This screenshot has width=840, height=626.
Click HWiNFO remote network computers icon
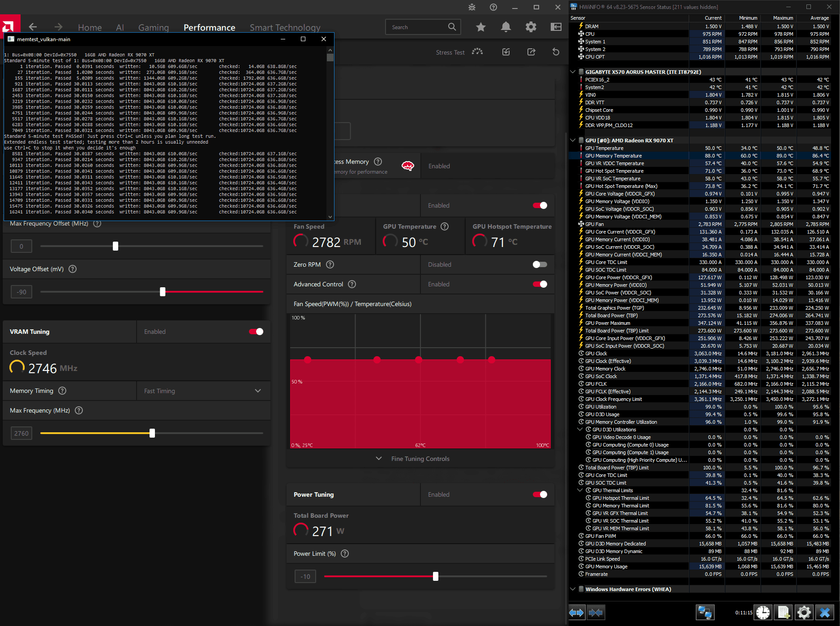coord(705,613)
